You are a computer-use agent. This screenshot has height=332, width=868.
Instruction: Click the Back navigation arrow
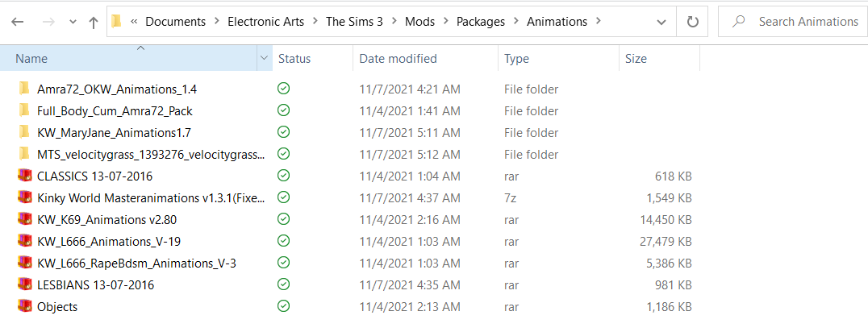coord(18,22)
